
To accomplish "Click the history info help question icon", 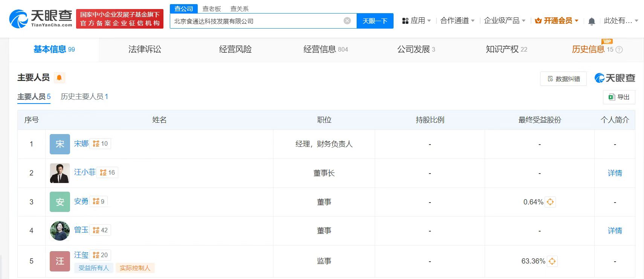I will 619,50.
